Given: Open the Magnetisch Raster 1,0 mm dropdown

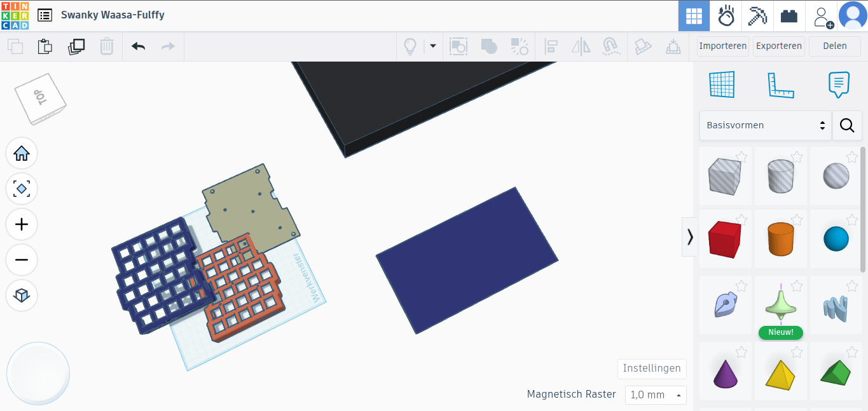Looking at the screenshot, I should (656, 394).
